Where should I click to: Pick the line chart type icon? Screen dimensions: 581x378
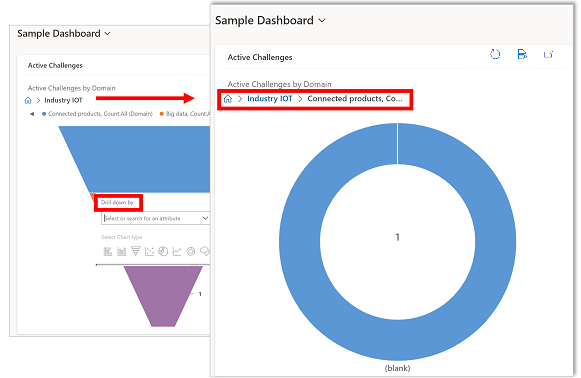click(177, 252)
